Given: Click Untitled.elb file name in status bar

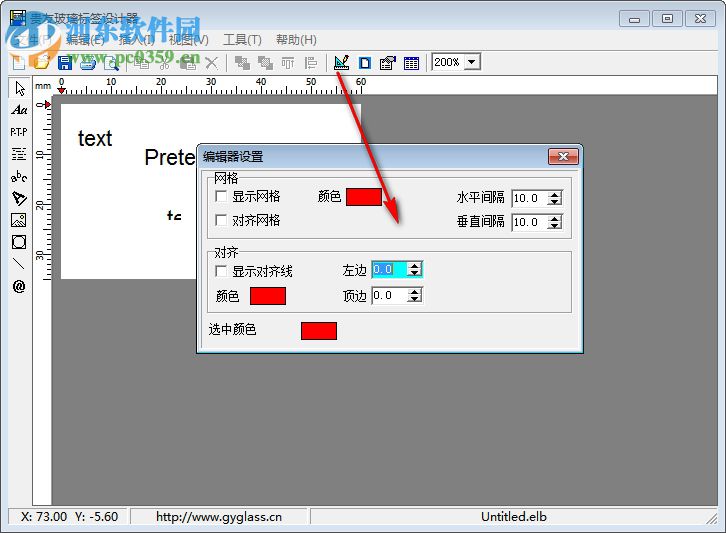Looking at the screenshot, I should point(513,517).
